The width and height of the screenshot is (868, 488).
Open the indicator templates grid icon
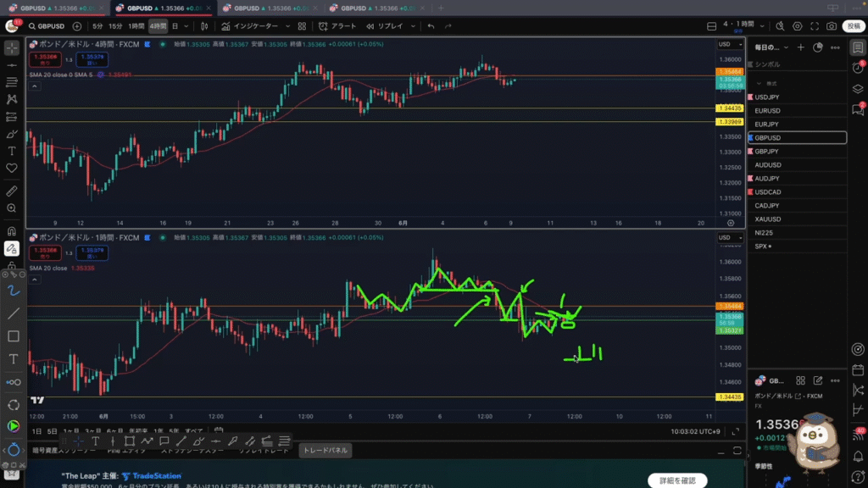pos(302,26)
